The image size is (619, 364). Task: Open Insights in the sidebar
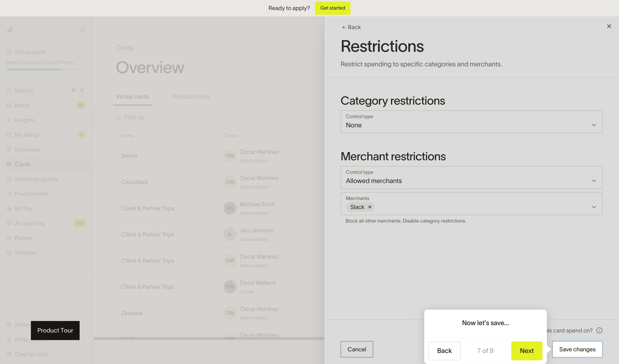click(46, 120)
